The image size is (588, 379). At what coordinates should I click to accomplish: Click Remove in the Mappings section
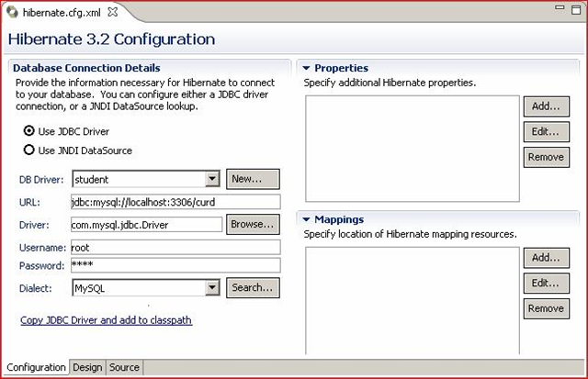(546, 308)
